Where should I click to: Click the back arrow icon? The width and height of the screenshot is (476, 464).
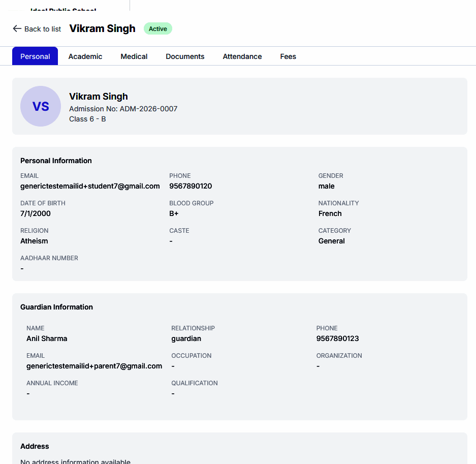point(17,28)
